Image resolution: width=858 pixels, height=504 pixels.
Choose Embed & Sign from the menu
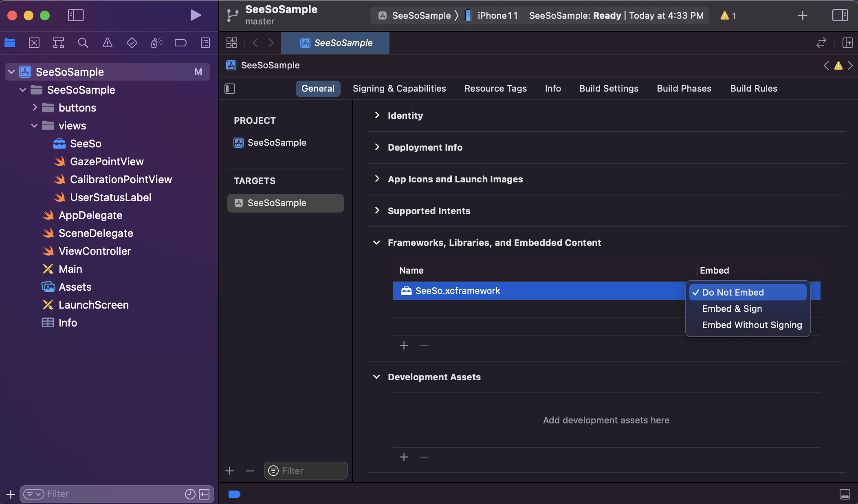point(748,309)
